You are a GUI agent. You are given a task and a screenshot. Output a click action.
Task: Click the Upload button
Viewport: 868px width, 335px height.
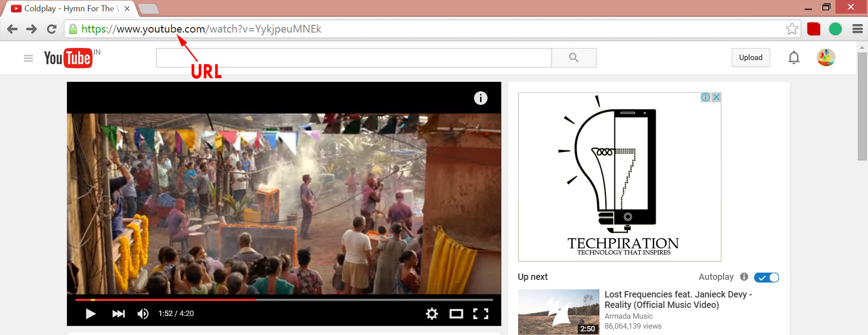point(750,57)
